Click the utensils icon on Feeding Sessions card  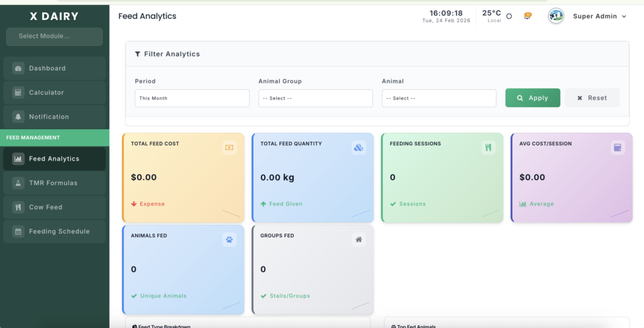[x=488, y=147]
